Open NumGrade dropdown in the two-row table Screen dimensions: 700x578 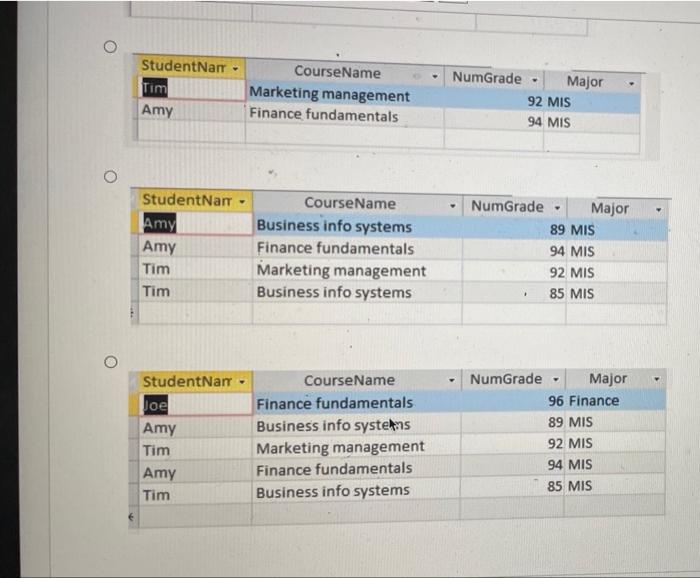tap(534, 80)
